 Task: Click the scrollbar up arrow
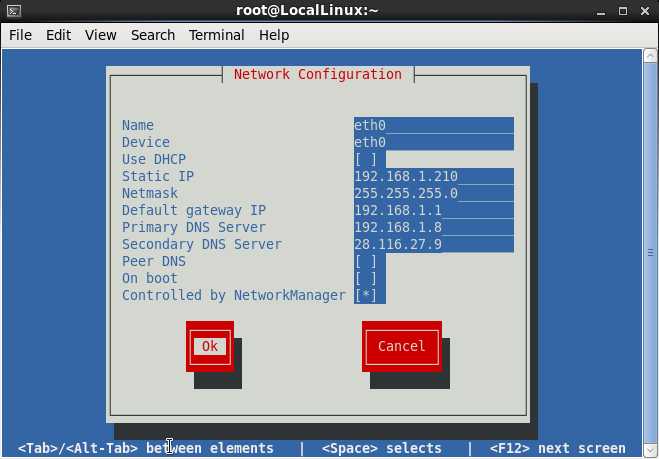(x=650, y=56)
